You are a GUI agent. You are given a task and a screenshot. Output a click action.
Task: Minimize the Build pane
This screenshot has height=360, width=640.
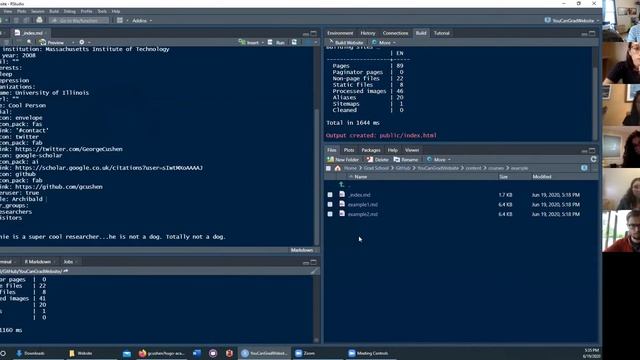pos(584,33)
